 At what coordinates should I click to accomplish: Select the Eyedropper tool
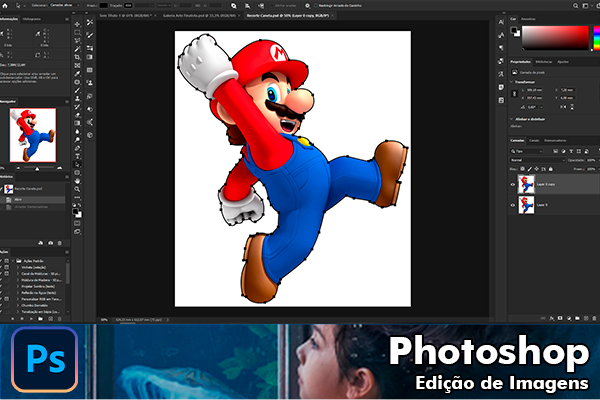point(77,73)
